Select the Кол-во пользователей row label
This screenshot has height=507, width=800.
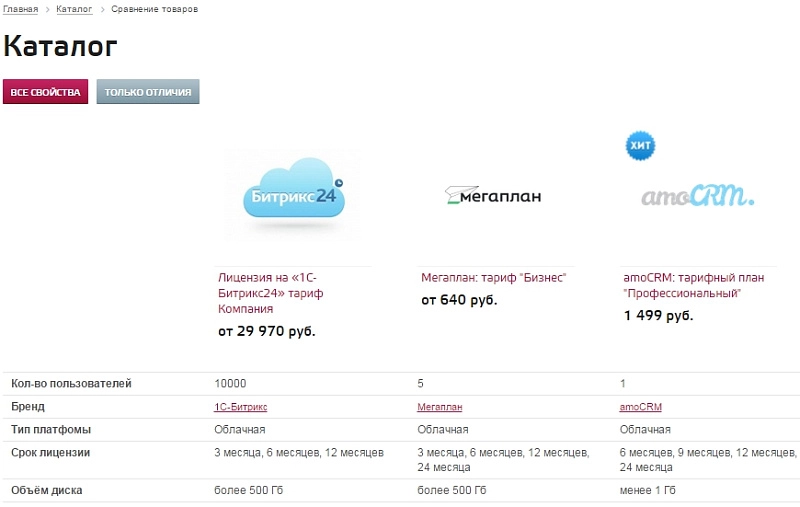click(71, 383)
